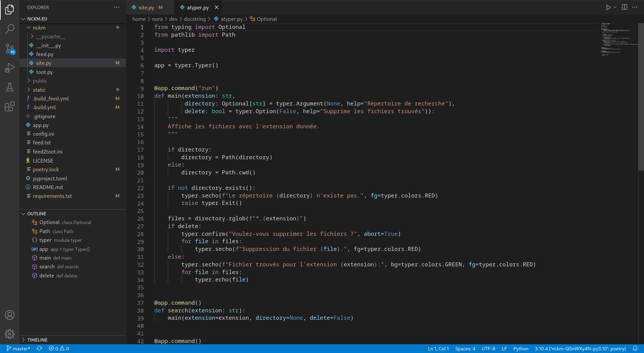The width and height of the screenshot is (644, 353).
Task: Expand the TIMELINE section
Action: coord(37,340)
